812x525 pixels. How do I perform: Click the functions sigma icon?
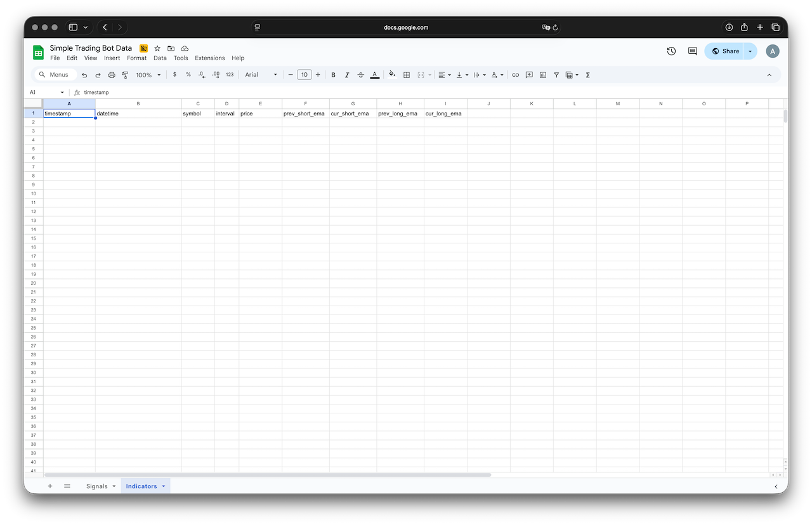point(587,75)
